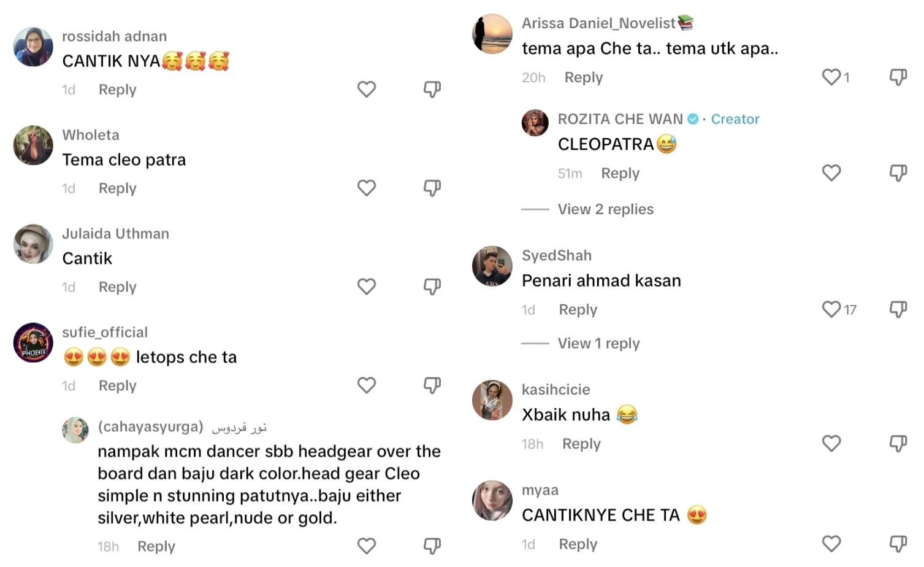Like rossidah adnan's comment with the heart
The height and width of the screenshot is (567, 924).
[367, 90]
